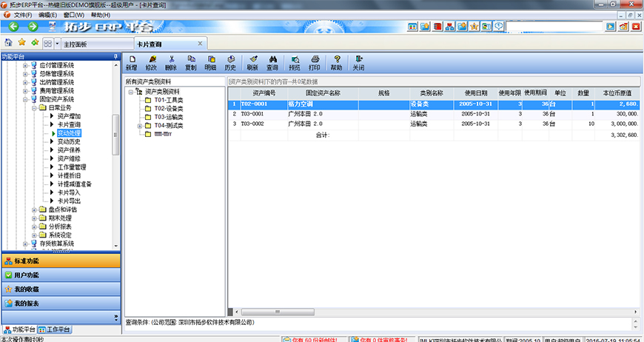Click the 删除 (Delete) scissors icon
The width and height of the screenshot is (644, 342).
click(x=171, y=62)
